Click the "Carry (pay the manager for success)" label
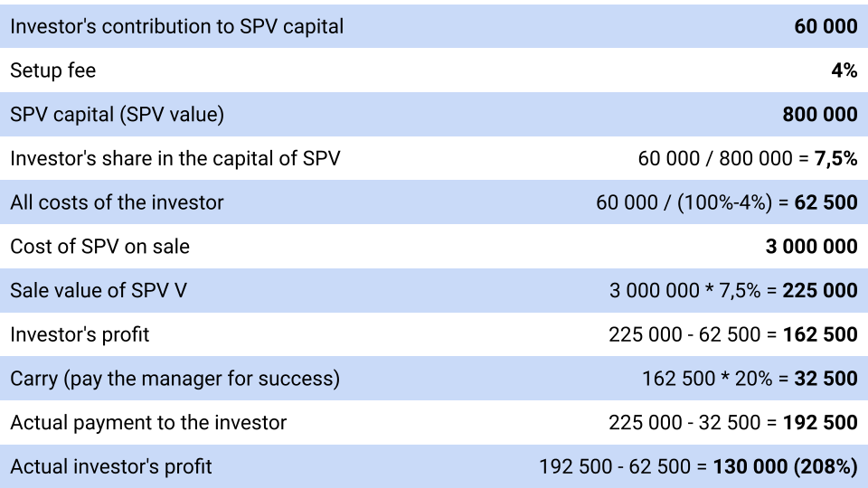The height and width of the screenshot is (488, 868). pyautogui.click(x=175, y=379)
